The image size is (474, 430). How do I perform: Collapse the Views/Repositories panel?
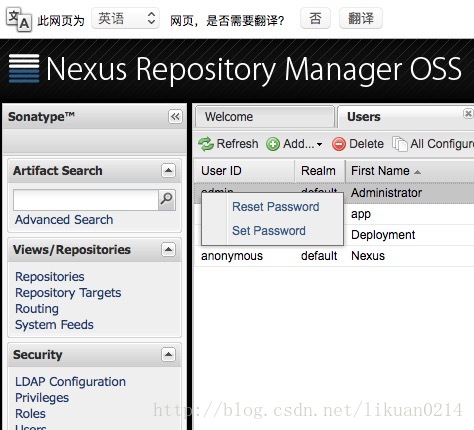[168, 249]
